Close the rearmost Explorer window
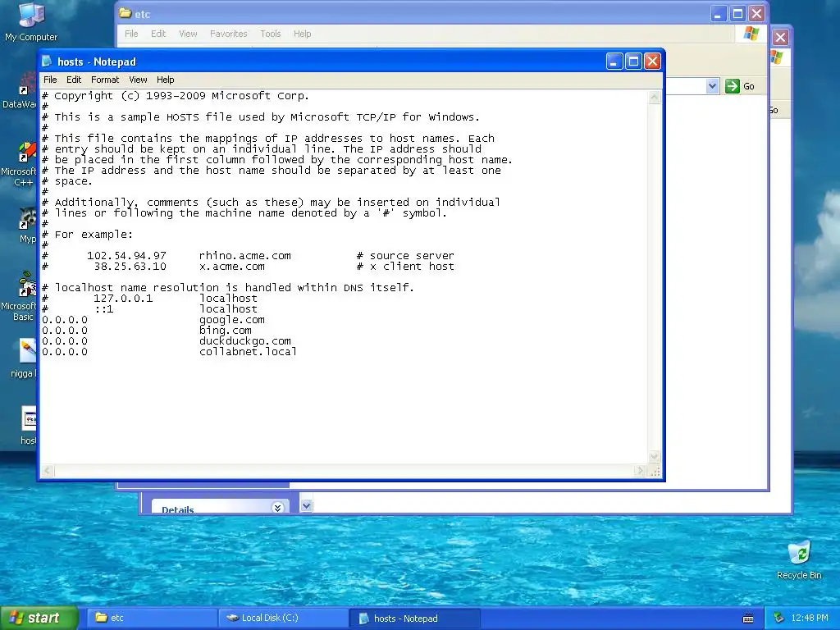Viewport: 840px width, 630px height. pos(781,38)
